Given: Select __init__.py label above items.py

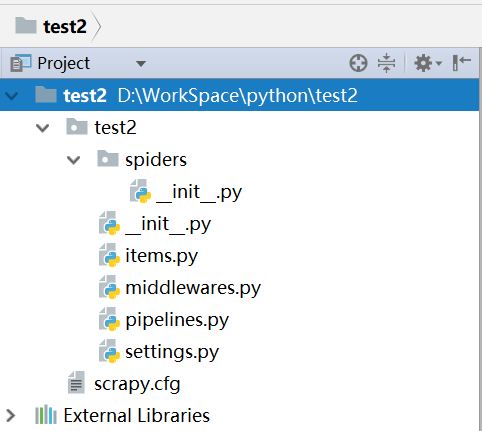Looking at the screenshot, I should tap(168, 224).
